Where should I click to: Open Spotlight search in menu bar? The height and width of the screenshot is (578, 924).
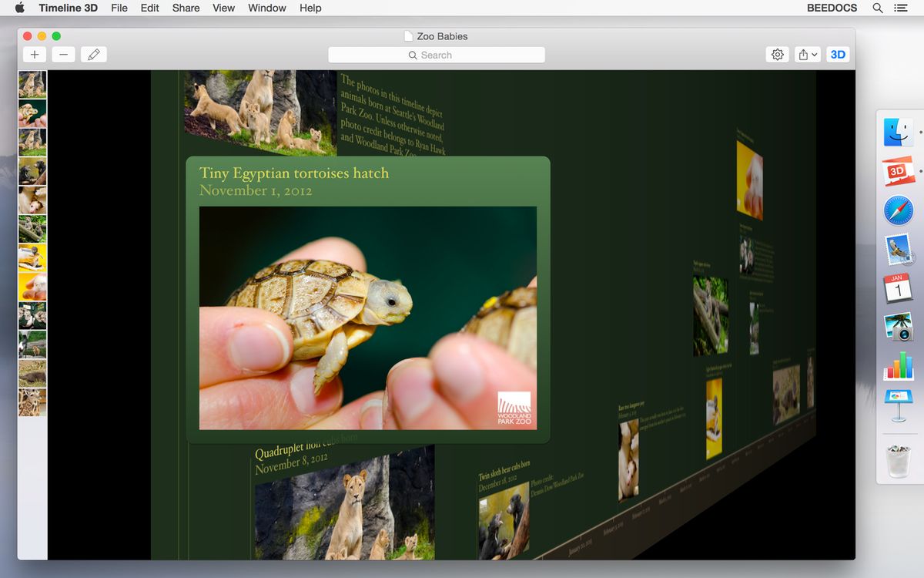878,8
